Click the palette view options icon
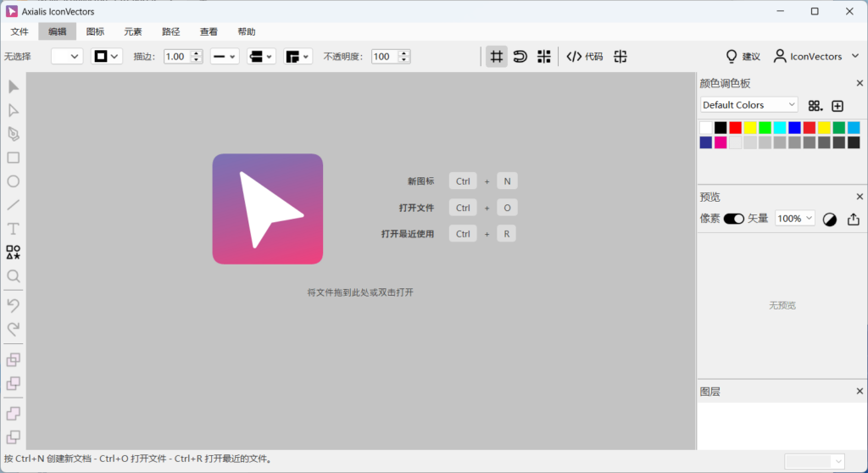The image size is (868, 473). tap(815, 106)
